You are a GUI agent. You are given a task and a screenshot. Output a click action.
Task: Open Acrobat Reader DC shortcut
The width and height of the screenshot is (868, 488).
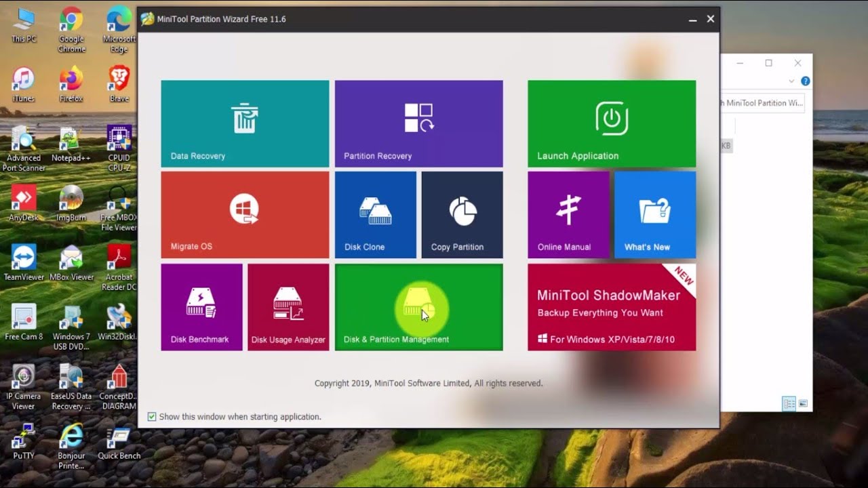click(x=119, y=268)
